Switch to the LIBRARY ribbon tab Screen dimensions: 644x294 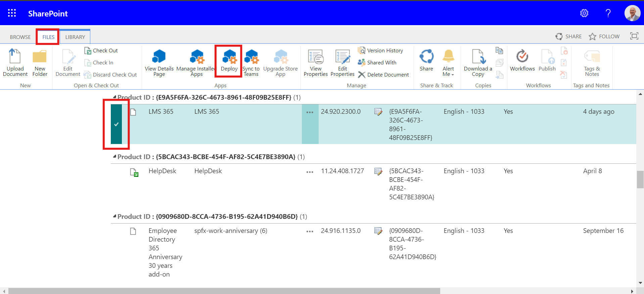pyautogui.click(x=75, y=37)
